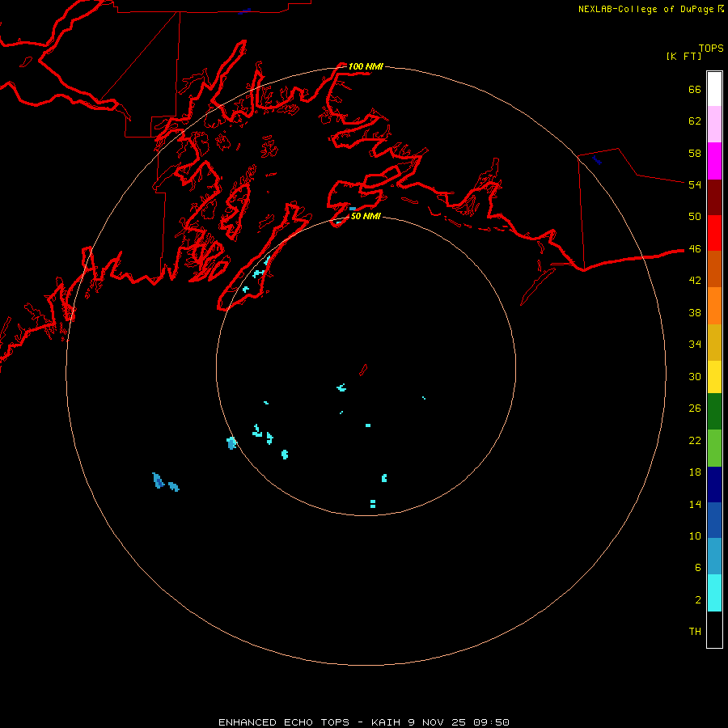Click the ENHANCED ECHO TOPS caption
The width and height of the screenshot is (728, 728).
point(284,722)
